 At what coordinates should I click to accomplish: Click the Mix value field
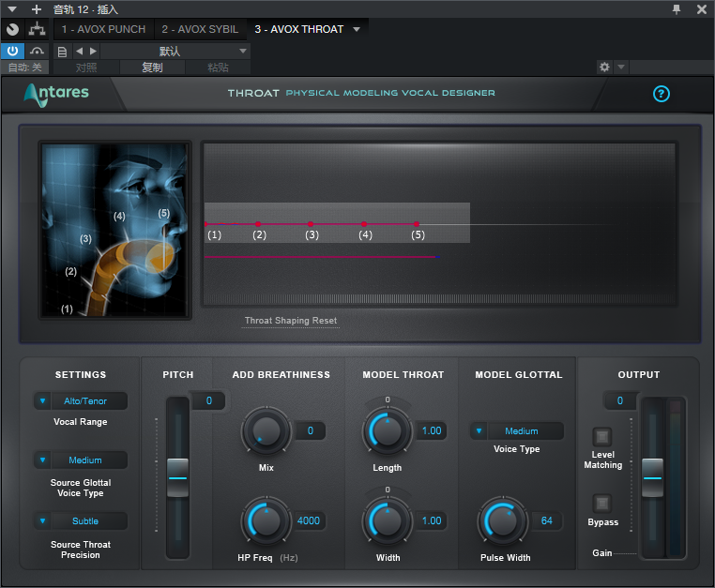310,430
